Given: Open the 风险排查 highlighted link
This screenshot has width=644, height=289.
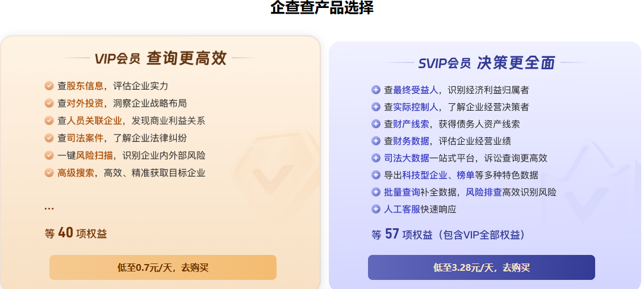Looking at the screenshot, I should click(484, 192).
